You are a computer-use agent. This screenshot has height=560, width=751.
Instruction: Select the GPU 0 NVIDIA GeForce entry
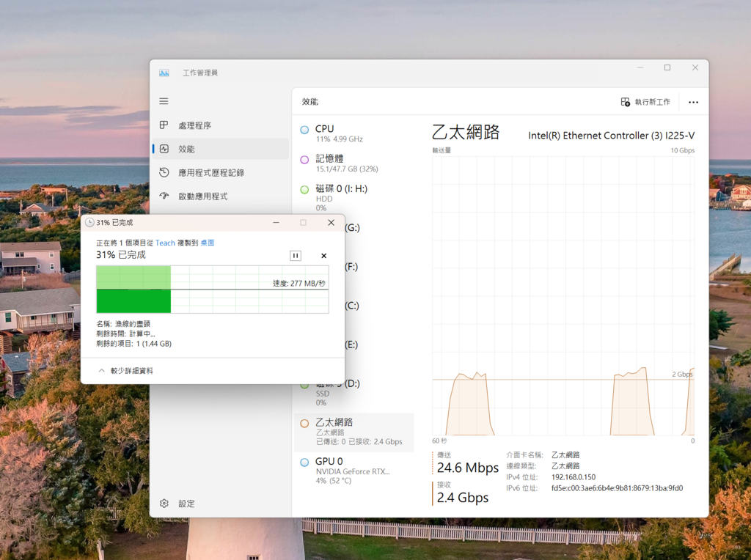click(354, 470)
